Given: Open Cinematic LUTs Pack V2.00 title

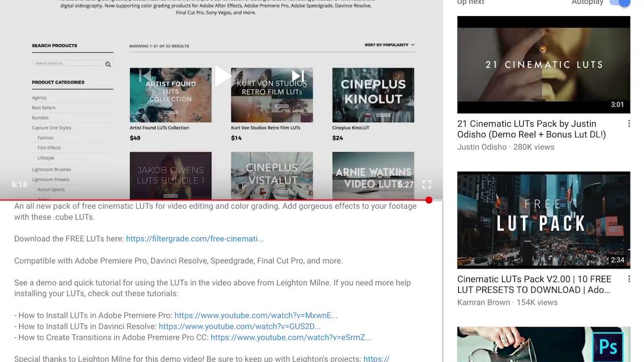Looking at the screenshot, I should click(534, 285).
